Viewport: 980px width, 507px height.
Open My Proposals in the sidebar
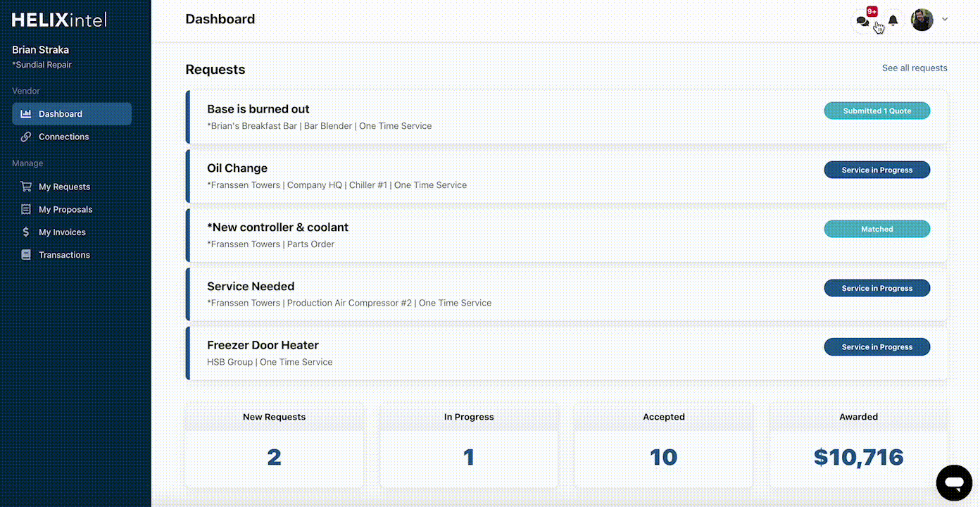click(65, 209)
